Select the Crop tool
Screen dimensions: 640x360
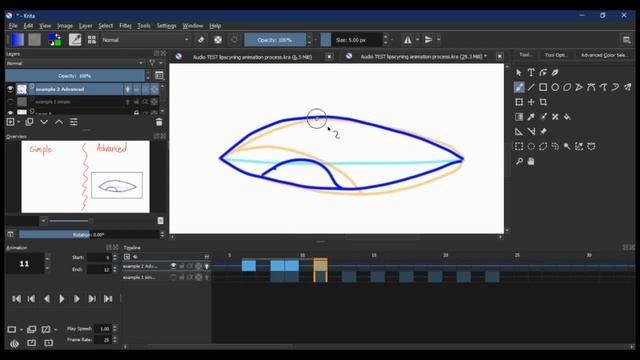point(543,102)
